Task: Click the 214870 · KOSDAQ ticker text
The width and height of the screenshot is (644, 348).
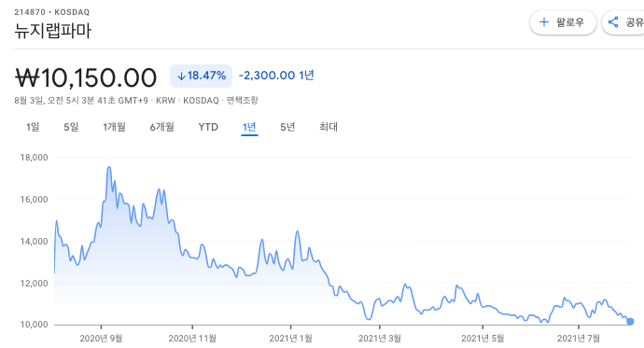Action: tap(51, 12)
